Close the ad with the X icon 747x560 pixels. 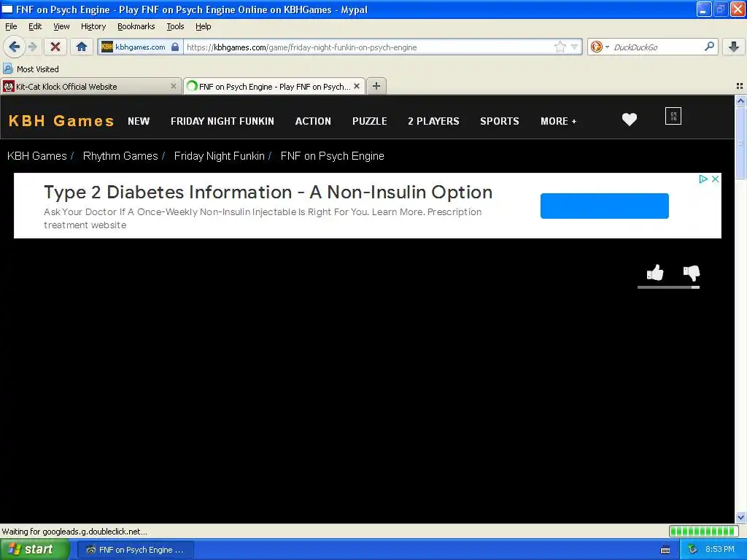pos(715,179)
